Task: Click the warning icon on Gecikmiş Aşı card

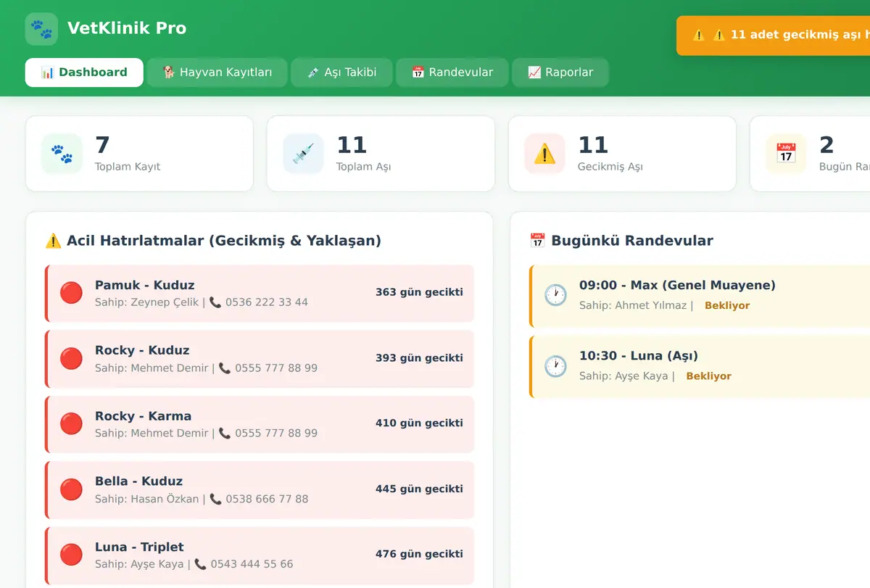Action: 544,154
